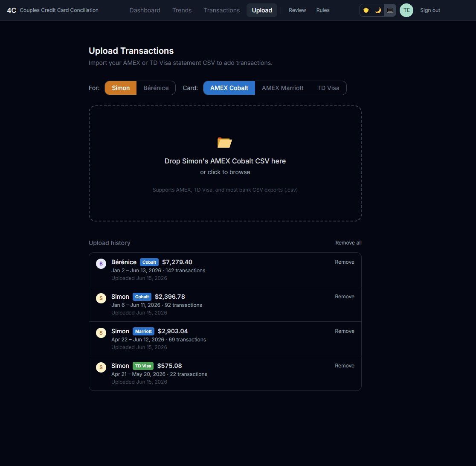This screenshot has height=466, width=476.
Task: Click Bérénice's name in upload history
Action: click(x=124, y=262)
